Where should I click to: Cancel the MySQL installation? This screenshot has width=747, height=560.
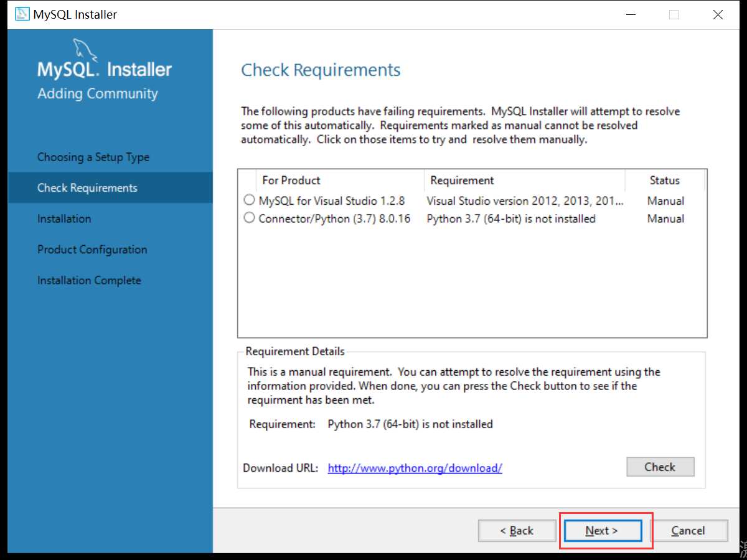[688, 531]
